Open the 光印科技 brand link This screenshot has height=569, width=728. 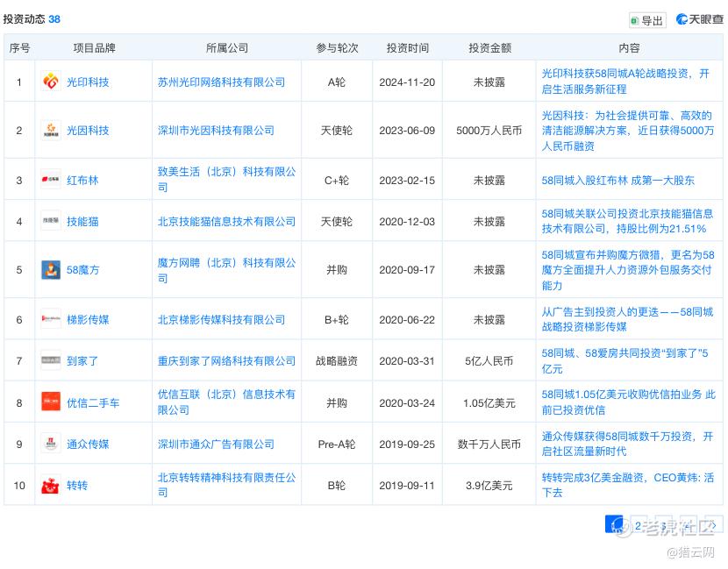tap(88, 82)
